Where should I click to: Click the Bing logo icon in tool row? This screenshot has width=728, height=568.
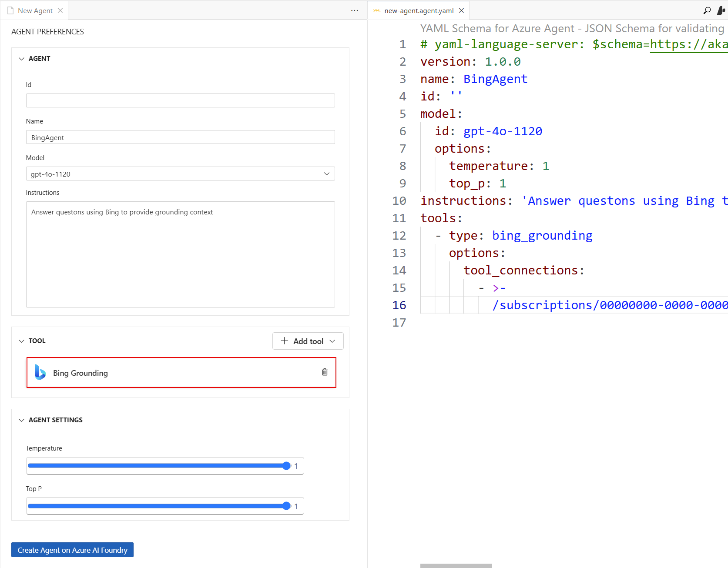point(40,372)
